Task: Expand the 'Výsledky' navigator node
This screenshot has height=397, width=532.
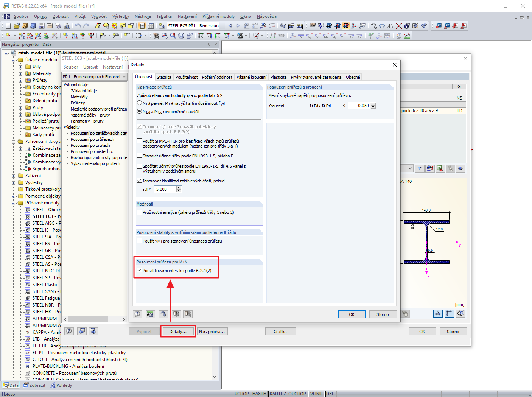Action: point(14,182)
